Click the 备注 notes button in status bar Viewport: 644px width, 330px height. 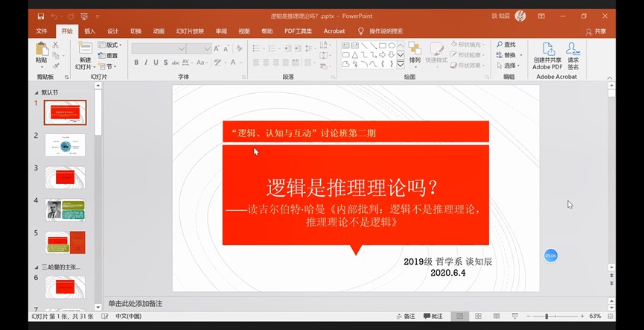tap(406, 317)
